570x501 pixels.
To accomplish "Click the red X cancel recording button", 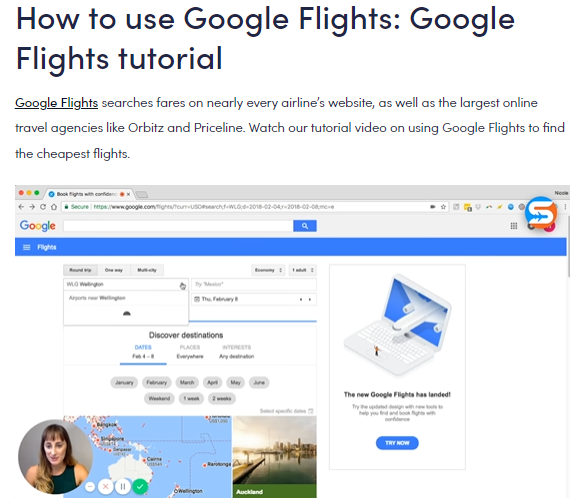I will (105, 486).
